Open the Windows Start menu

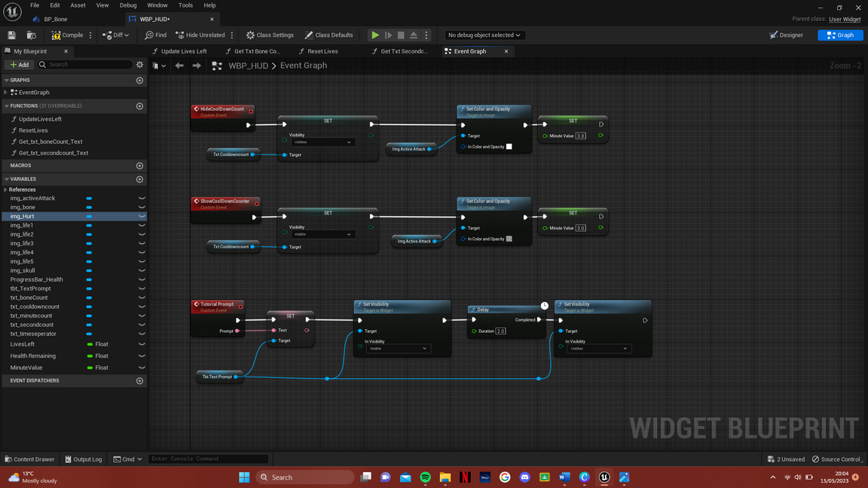pos(244,477)
